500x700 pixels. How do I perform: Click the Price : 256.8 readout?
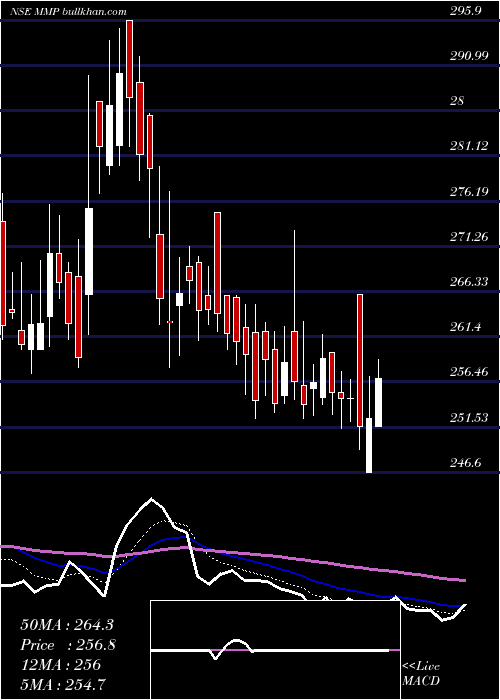pyautogui.click(x=68, y=645)
